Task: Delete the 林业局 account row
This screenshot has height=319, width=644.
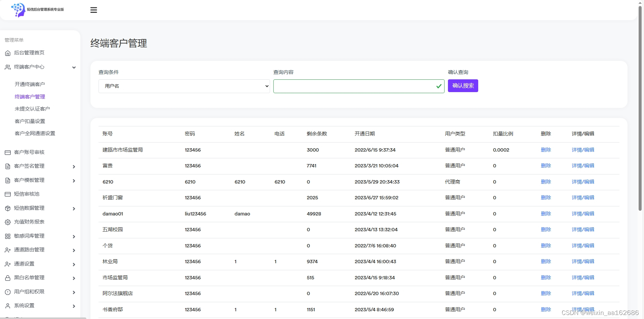Action: point(546,262)
